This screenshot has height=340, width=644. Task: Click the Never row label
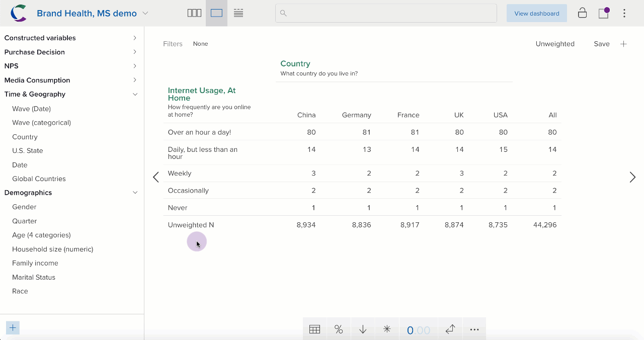click(178, 208)
